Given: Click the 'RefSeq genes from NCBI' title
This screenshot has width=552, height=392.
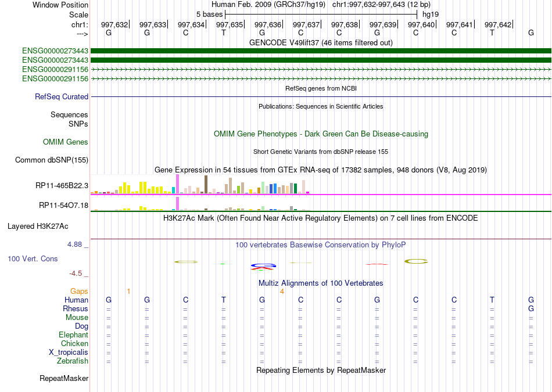Looking at the screenshot, I should (x=321, y=88).
